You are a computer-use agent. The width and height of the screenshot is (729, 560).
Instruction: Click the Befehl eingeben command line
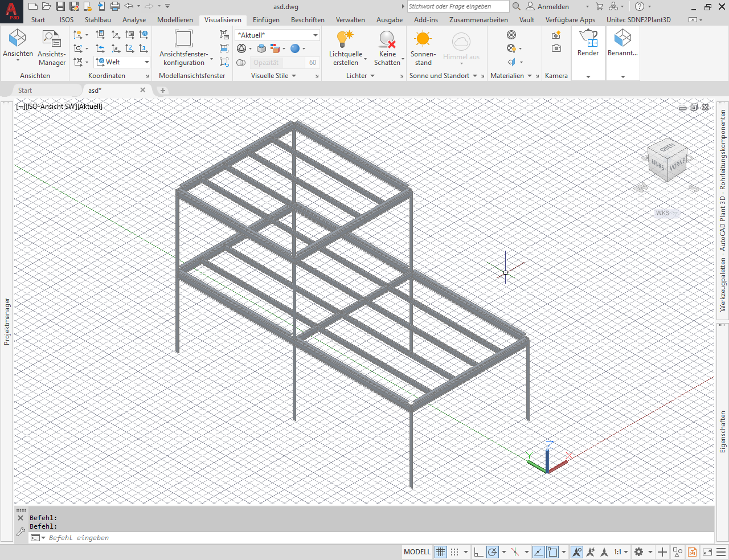pos(370,538)
